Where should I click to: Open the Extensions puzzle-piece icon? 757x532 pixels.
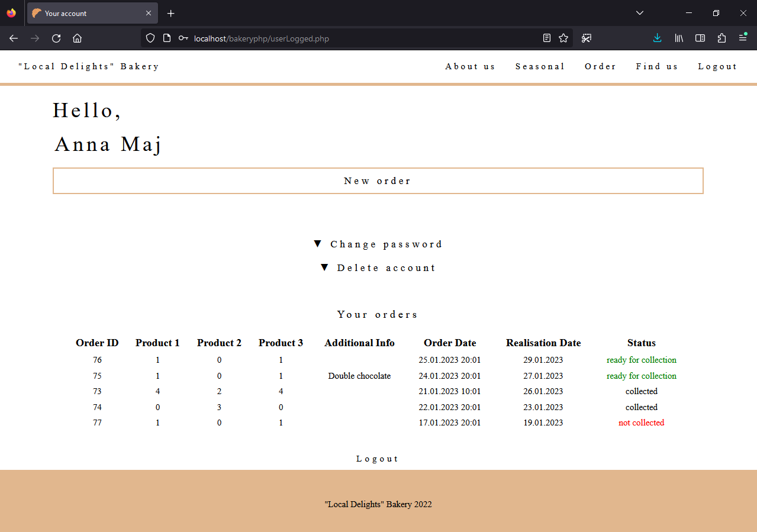(x=721, y=38)
